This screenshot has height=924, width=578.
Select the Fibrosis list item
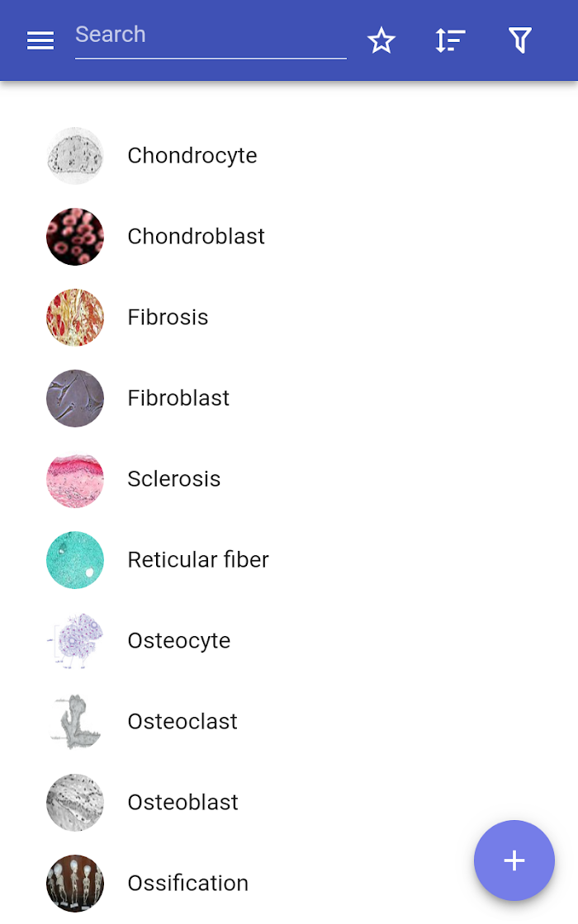(x=289, y=317)
